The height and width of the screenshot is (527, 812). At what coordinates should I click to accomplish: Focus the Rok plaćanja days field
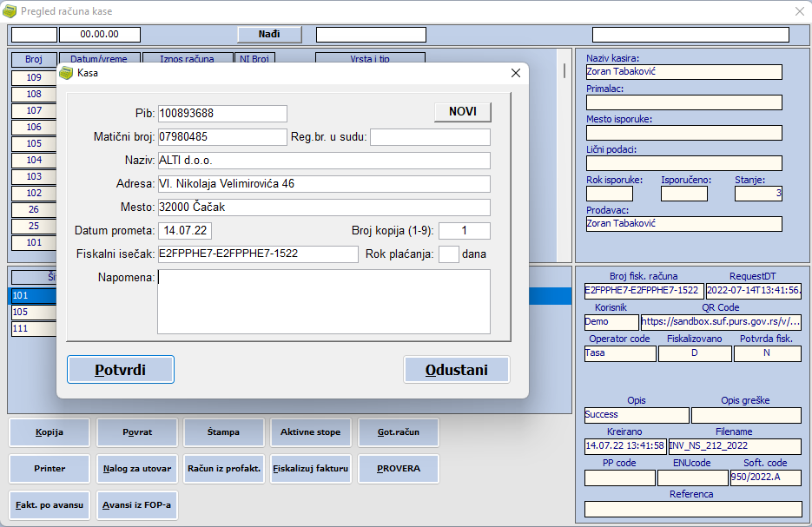pos(448,254)
